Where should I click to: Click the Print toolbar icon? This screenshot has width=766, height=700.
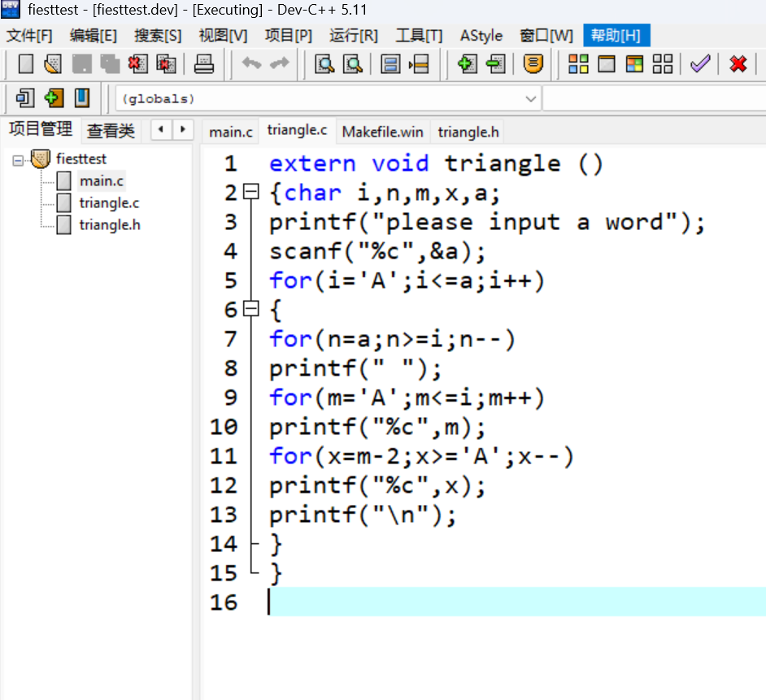click(x=204, y=64)
